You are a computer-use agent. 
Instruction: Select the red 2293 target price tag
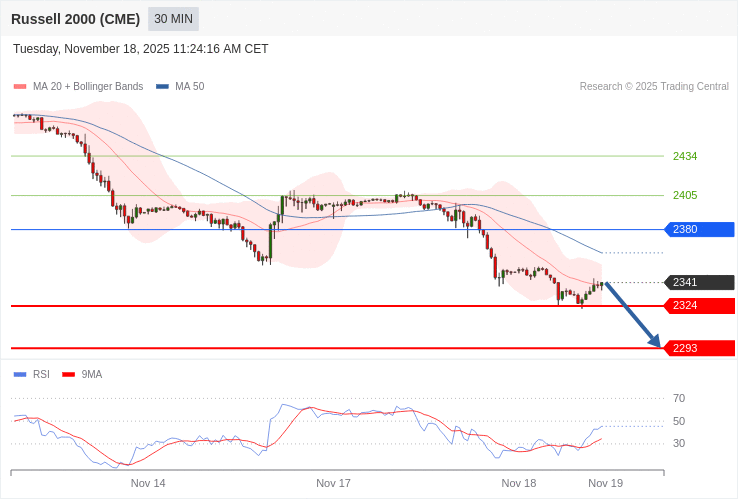point(699,348)
